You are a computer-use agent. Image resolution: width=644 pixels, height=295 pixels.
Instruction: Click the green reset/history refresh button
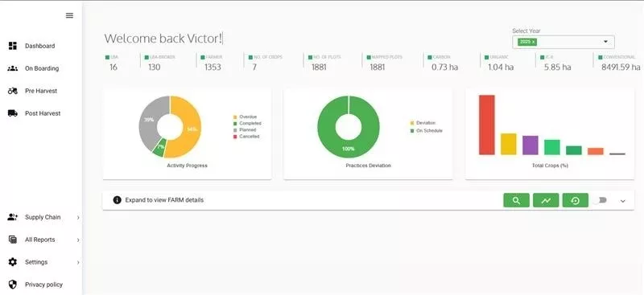pos(576,200)
